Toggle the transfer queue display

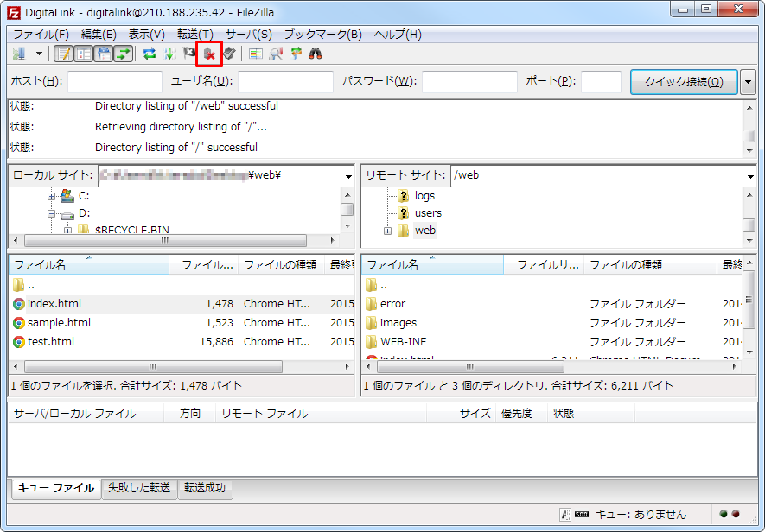[x=124, y=54]
